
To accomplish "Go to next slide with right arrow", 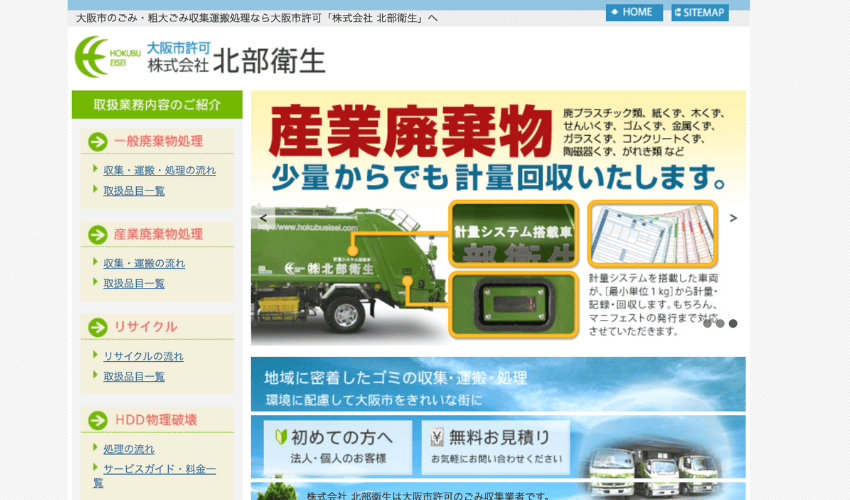I will click(x=733, y=218).
